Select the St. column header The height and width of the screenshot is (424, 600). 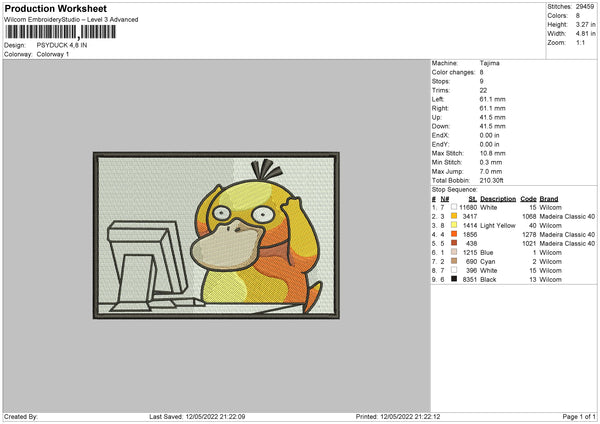pyautogui.click(x=473, y=199)
